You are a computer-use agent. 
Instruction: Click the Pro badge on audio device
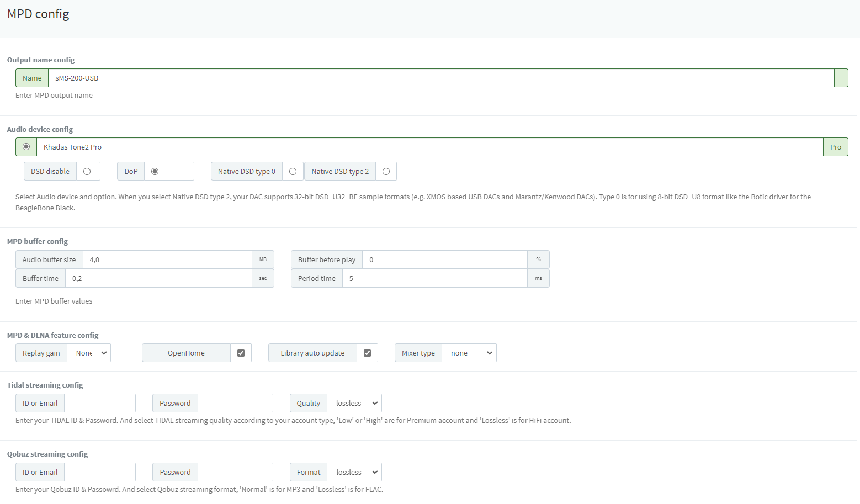(x=836, y=147)
